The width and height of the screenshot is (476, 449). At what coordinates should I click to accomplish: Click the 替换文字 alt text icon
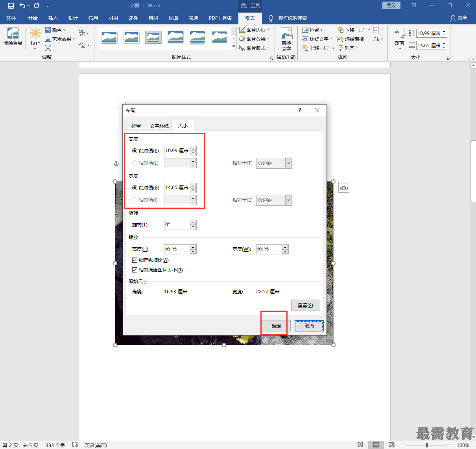click(286, 39)
